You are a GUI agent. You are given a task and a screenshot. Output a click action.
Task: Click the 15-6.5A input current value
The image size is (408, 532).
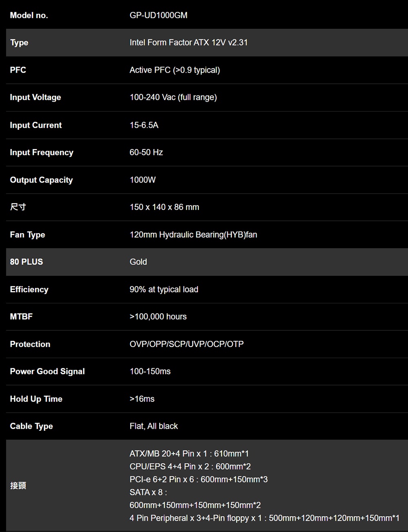coord(144,125)
